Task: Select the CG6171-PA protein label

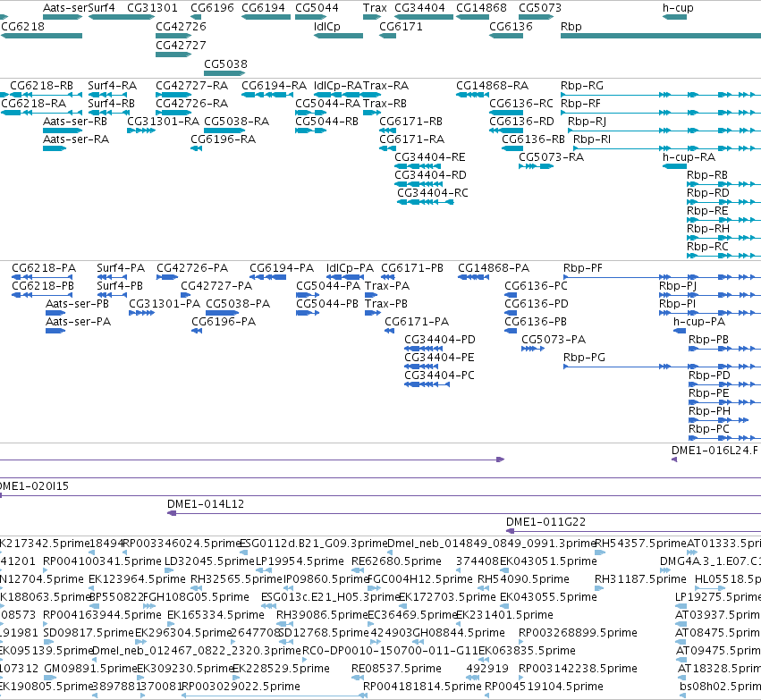Action: (x=417, y=322)
